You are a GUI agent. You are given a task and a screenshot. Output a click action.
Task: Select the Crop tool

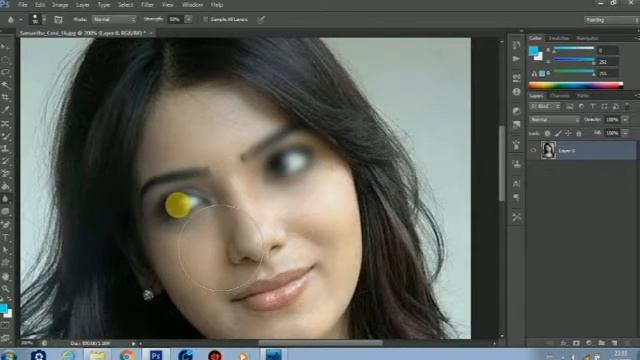coord(5,98)
